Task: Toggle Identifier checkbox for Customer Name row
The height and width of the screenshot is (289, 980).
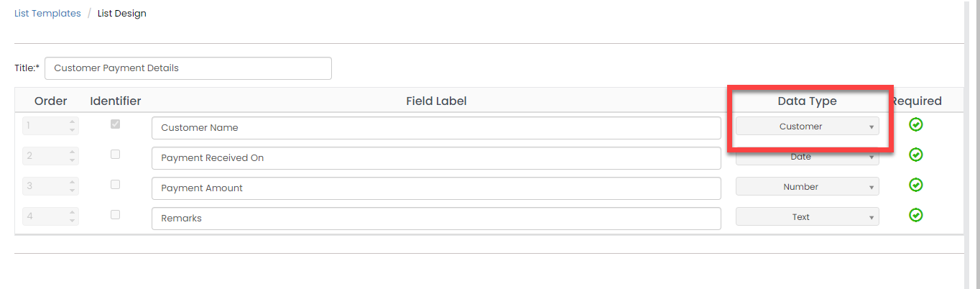Action: (x=115, y=124)
